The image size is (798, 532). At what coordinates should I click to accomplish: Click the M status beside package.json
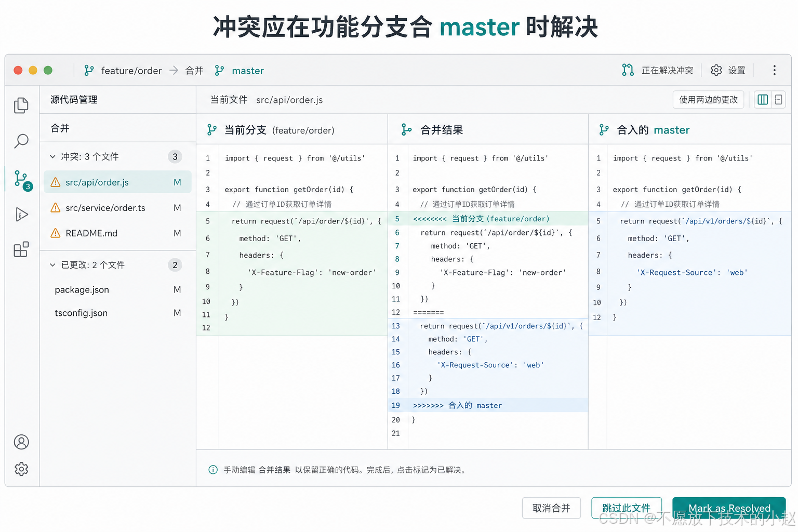pos(177,290)
